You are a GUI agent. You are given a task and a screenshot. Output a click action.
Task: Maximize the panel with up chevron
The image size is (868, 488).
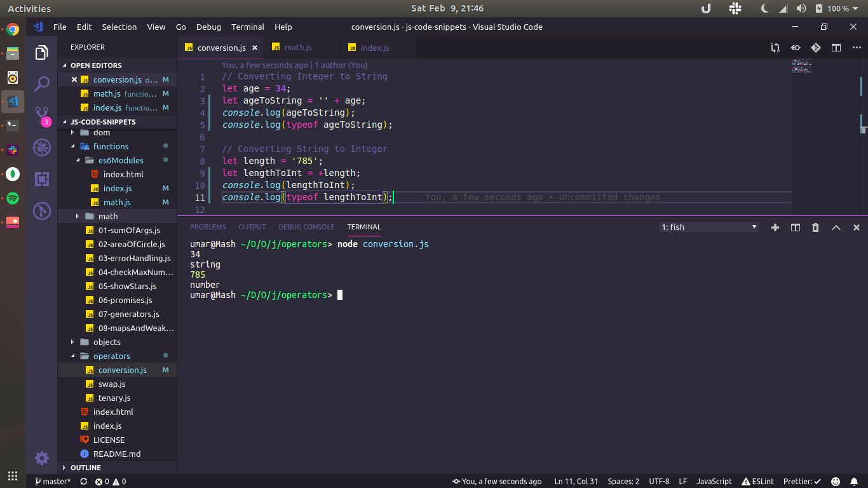pos(836,227)
